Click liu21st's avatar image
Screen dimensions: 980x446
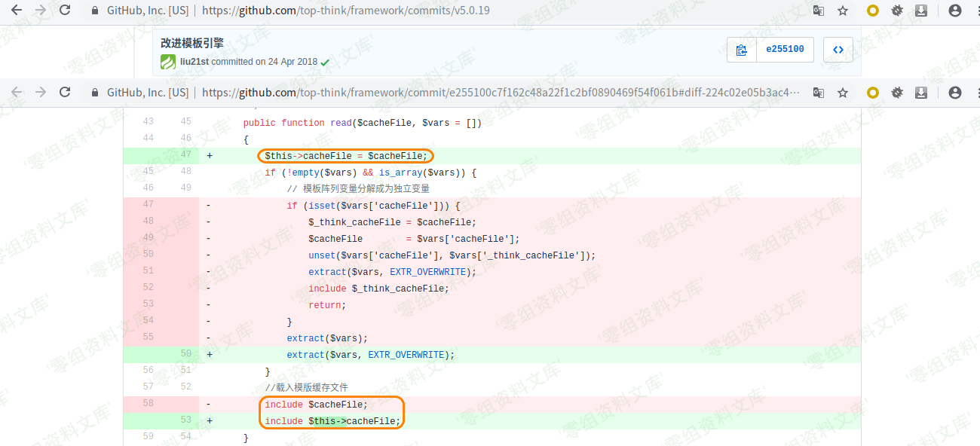[168, 63]
